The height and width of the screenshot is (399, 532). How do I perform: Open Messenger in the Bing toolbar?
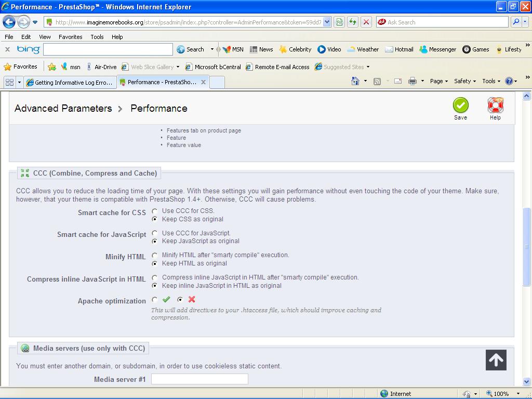(437, 49)
